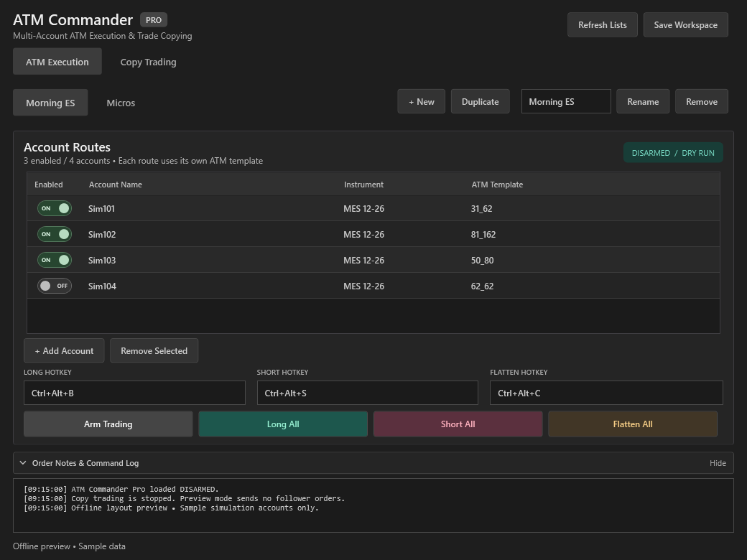Image resolution: width=747 pixels, height=560 pixels.
Task: Click the green Long All button
Action: pyautogui.click(x=283, y=424)
